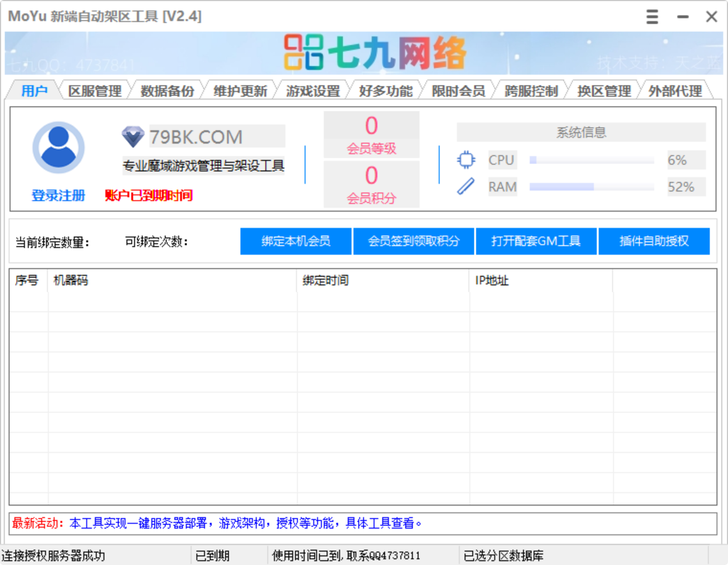Click the user avatar icon

click(58, 147)
